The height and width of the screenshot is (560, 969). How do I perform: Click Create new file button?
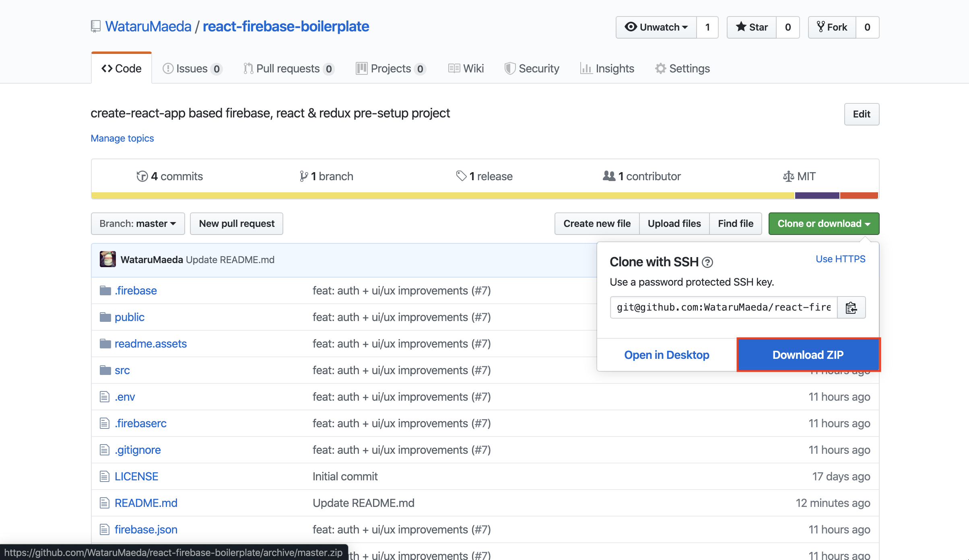click(597, 224)
